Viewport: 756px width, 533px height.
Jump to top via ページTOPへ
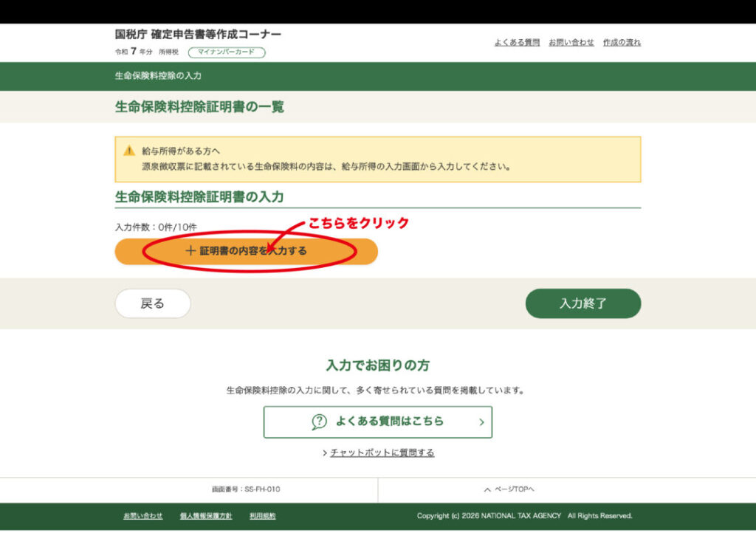pyautogui.click(x=512, y=489)
